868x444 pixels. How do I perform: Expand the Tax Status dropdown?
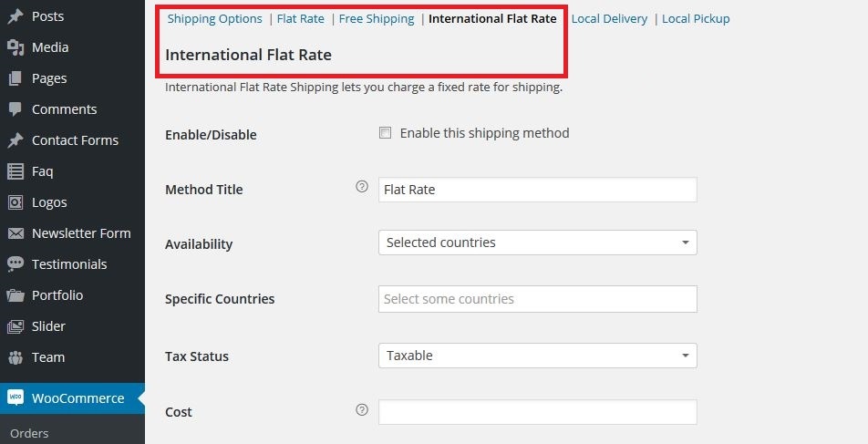tap(538, 356)
